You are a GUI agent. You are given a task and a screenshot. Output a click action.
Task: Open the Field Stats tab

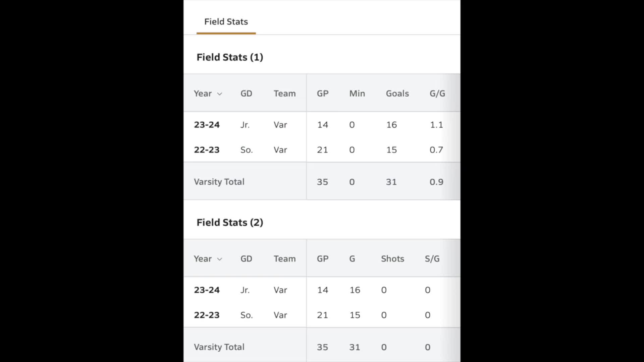pos(226,22)
